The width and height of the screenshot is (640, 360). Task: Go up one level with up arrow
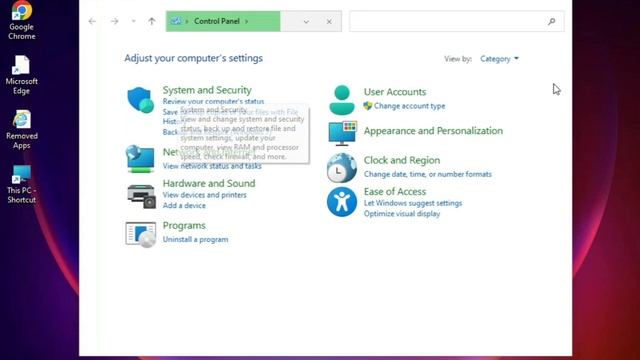click(152, 21)
